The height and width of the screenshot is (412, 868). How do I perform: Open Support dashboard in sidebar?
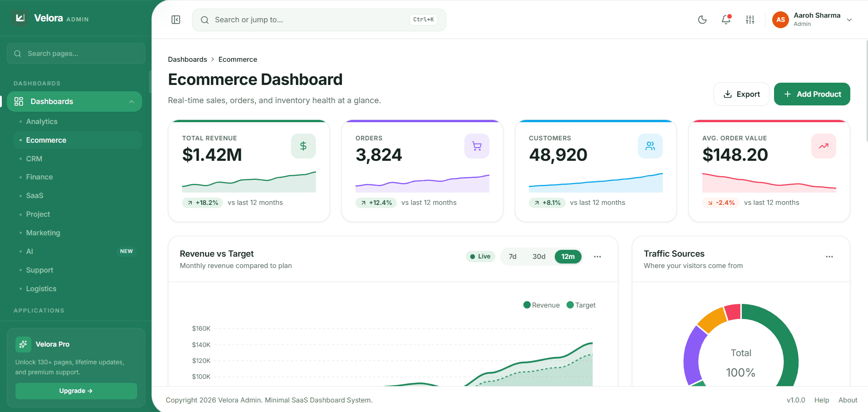point(78,270)
